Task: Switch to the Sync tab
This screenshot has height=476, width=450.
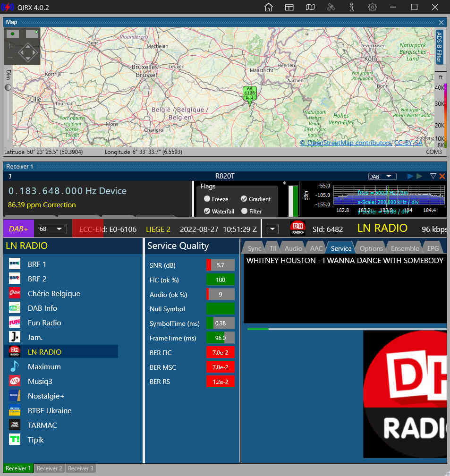Action: click(x=254, y=248)
